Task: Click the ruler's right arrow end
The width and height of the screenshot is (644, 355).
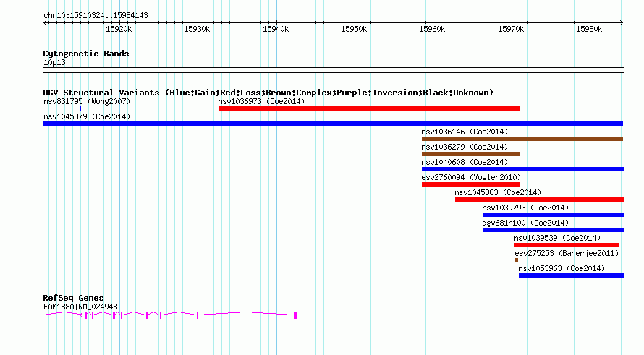Action: tap(622, 23)
